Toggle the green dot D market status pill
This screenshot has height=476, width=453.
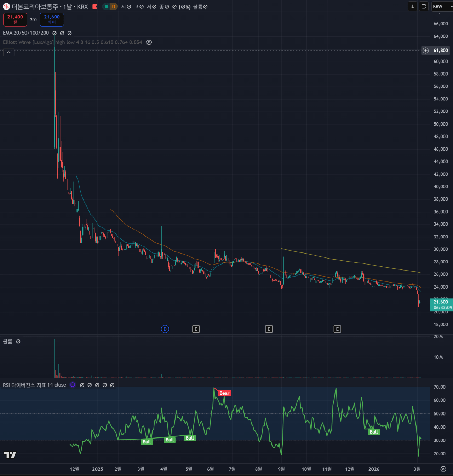110,7
